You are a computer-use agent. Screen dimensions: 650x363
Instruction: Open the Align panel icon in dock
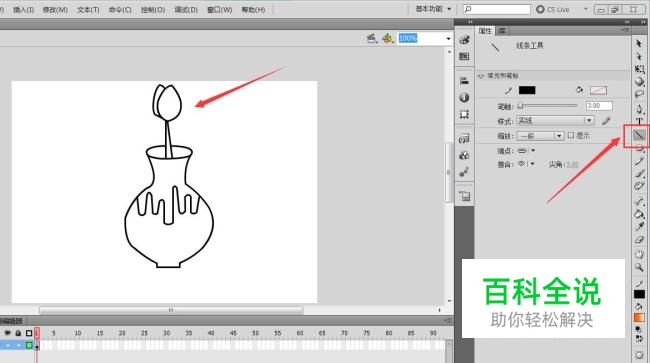coord(464,81)
